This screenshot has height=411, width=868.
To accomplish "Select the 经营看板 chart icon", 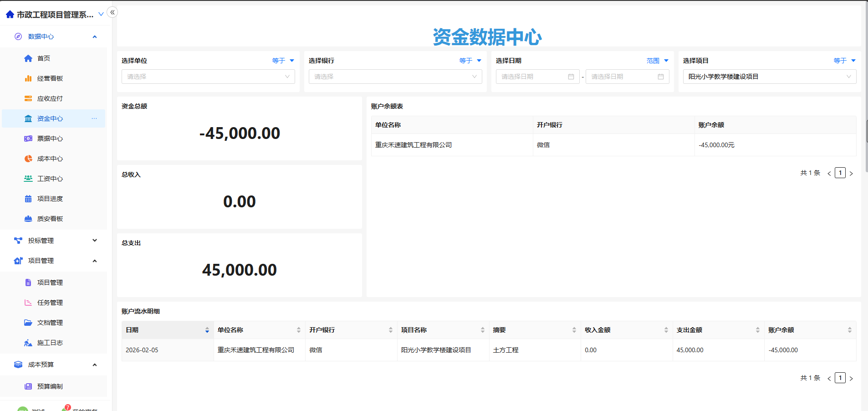I will (28, 78).
